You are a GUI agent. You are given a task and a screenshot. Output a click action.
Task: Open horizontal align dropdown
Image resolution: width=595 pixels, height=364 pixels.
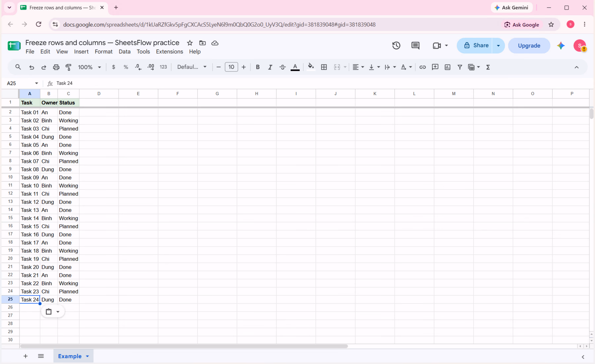[x=358, y=67]
